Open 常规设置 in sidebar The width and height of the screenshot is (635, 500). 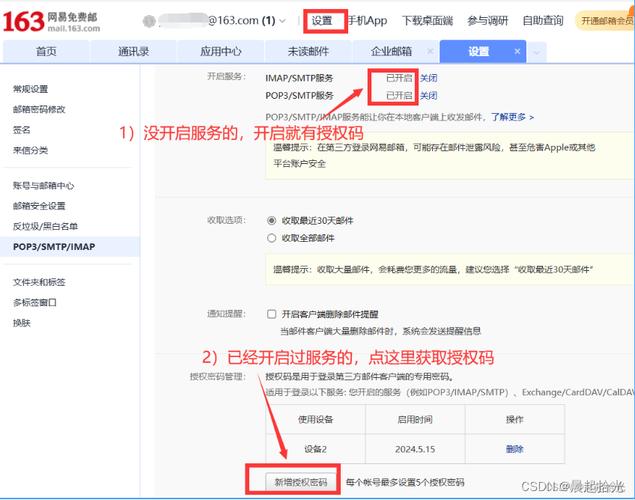pyautogui.click(x=30, y=89)
